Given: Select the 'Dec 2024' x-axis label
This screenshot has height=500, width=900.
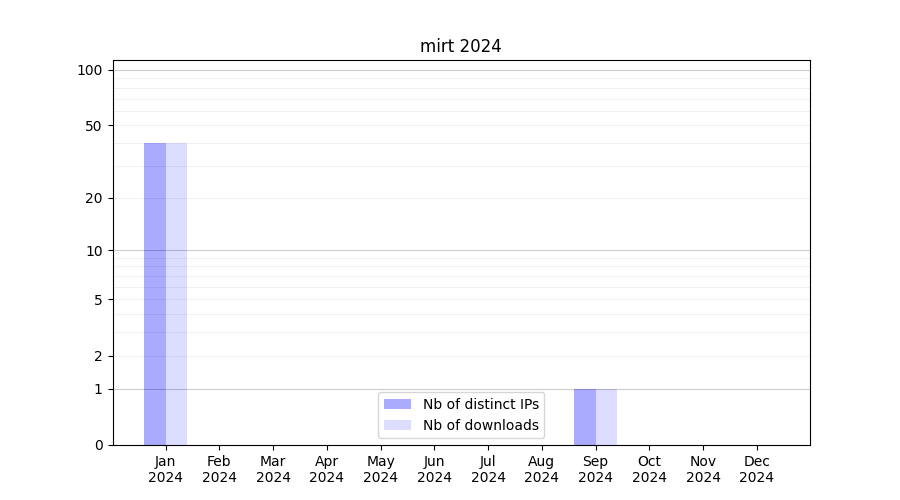Looking at the screenshot, I should click(756, 469).
